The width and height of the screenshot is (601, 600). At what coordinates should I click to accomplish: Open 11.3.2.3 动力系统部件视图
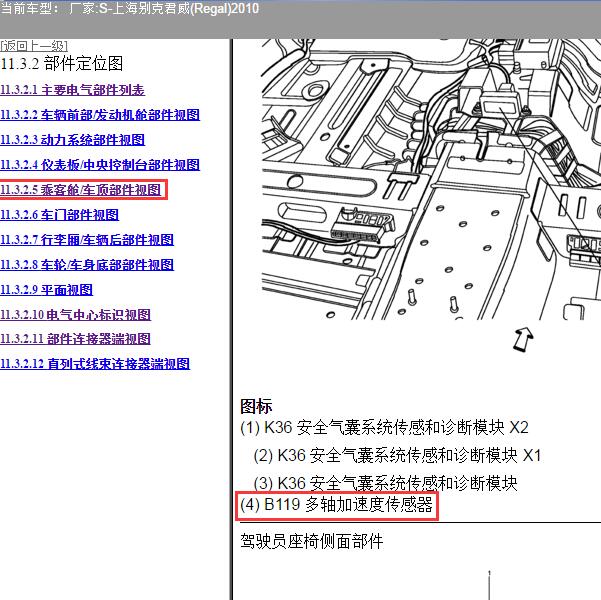[x=72, y=140]
